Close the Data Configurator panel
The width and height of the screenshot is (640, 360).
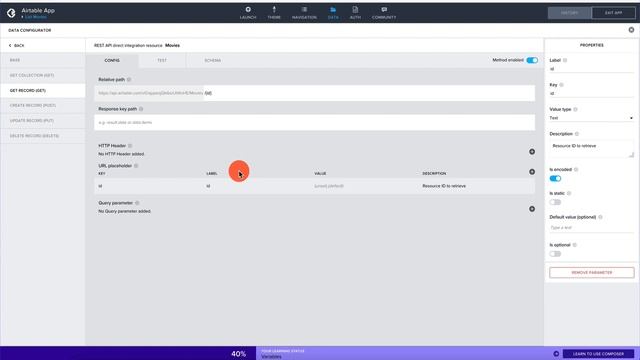coord(631,30)
